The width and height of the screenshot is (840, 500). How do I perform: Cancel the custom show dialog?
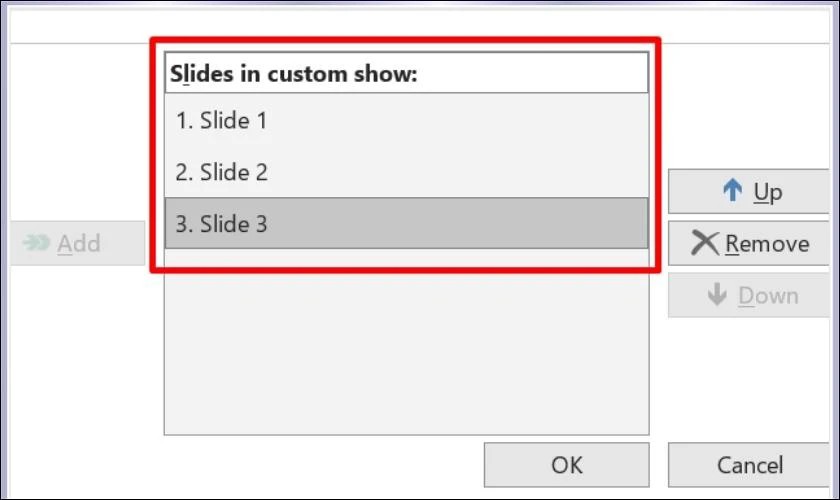748,465
